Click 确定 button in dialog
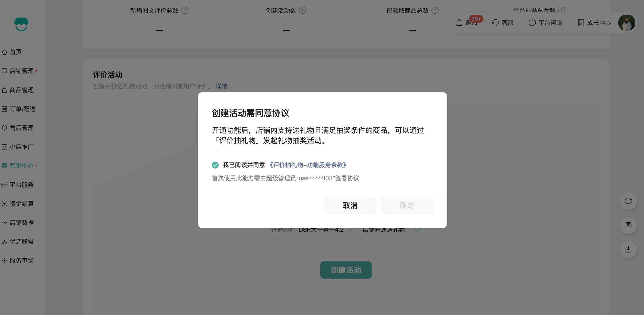This screenshot has width=644, height=315. point(407,205)
